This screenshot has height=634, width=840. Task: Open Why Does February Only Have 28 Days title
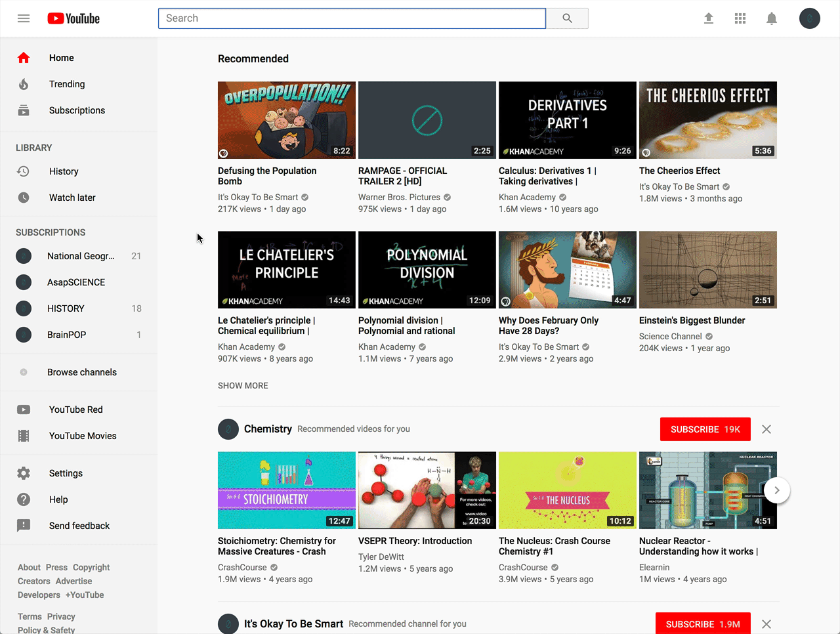click(x=549, y=326)
